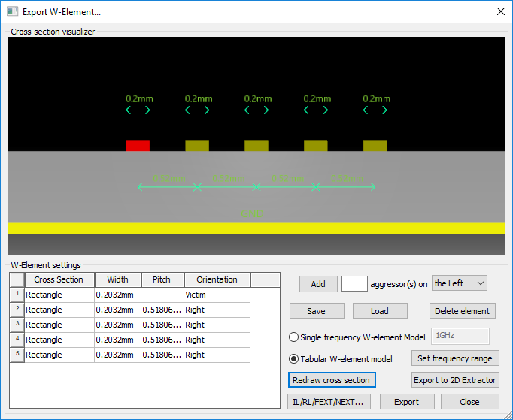This screenshot has width=513, height=420.
Task: Click the Export button
Action: coord(407,402)
